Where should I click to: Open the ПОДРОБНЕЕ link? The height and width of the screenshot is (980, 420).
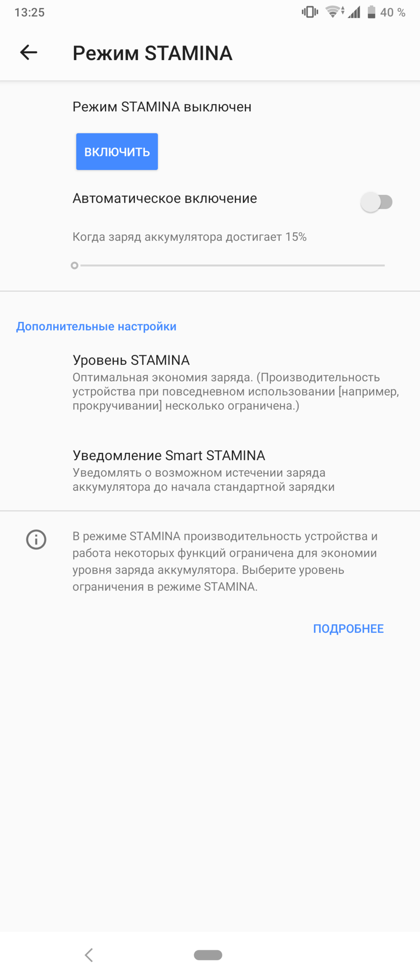348,628
